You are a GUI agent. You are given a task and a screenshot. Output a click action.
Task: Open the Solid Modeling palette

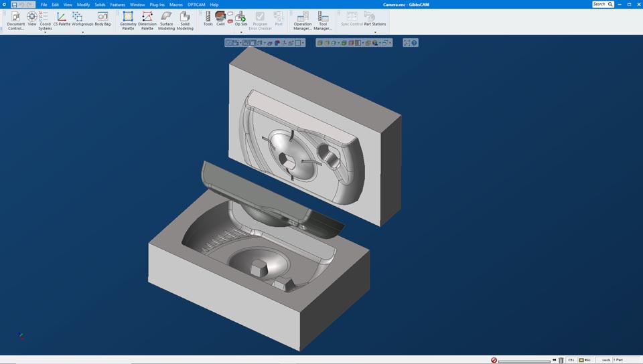(185, 20)
